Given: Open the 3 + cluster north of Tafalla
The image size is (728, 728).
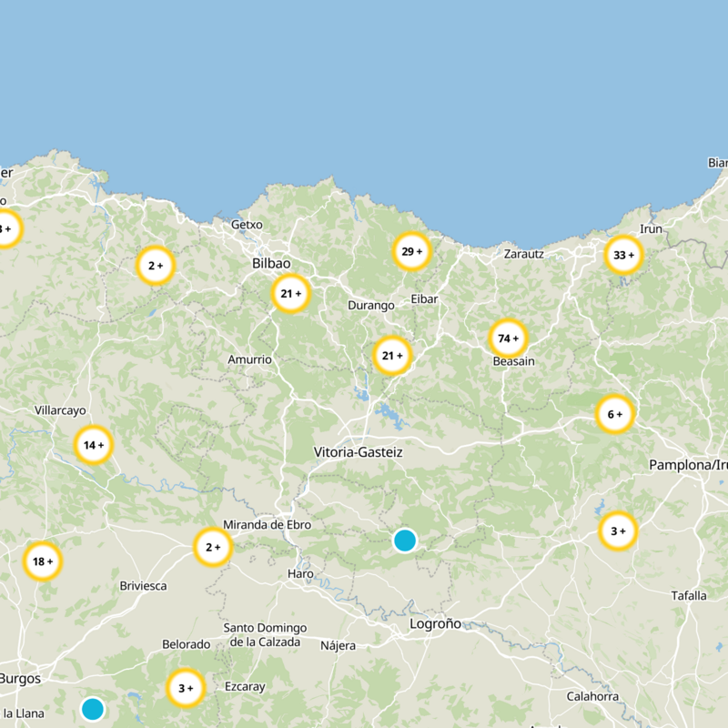Looking at the screenshot, I should pyautogui.click(x=618, y=531).
